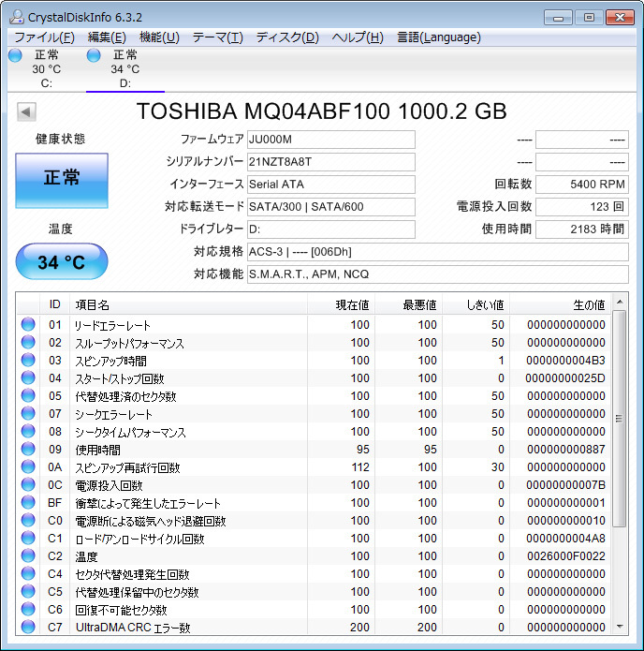Click status orb for 07 シークエラーレート

coord(28,413)
